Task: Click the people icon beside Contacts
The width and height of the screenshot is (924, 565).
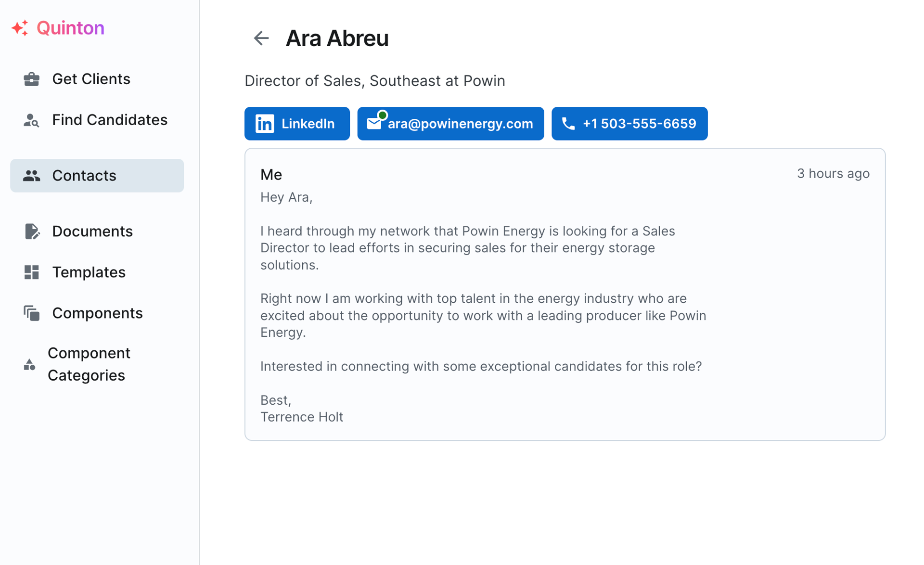Action: pos(32,176)
